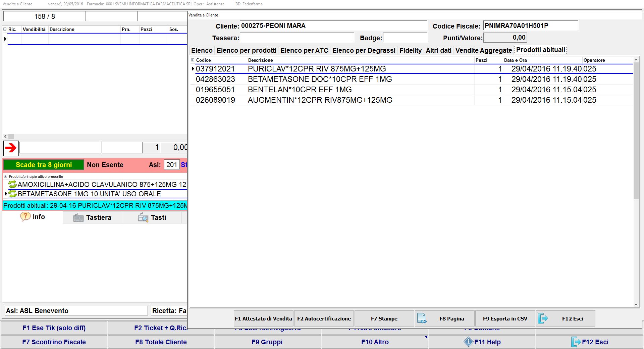Expand the left sales grid column chooser

(x=5, y=29)
